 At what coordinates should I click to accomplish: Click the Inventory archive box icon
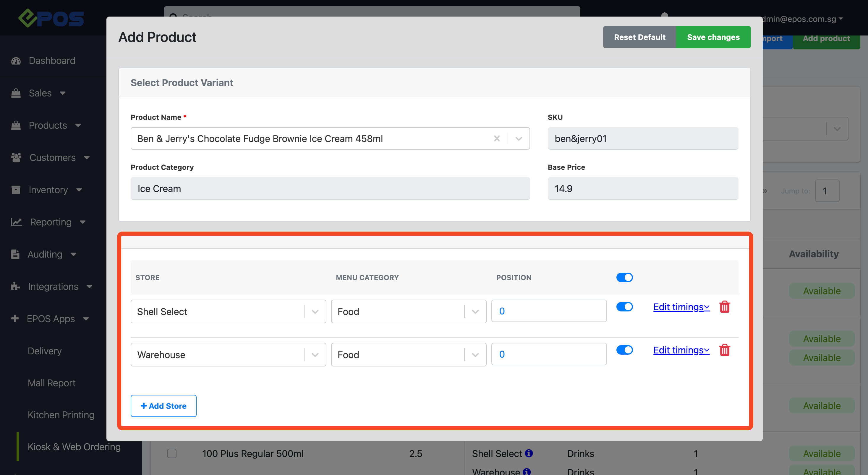(16, 190)
